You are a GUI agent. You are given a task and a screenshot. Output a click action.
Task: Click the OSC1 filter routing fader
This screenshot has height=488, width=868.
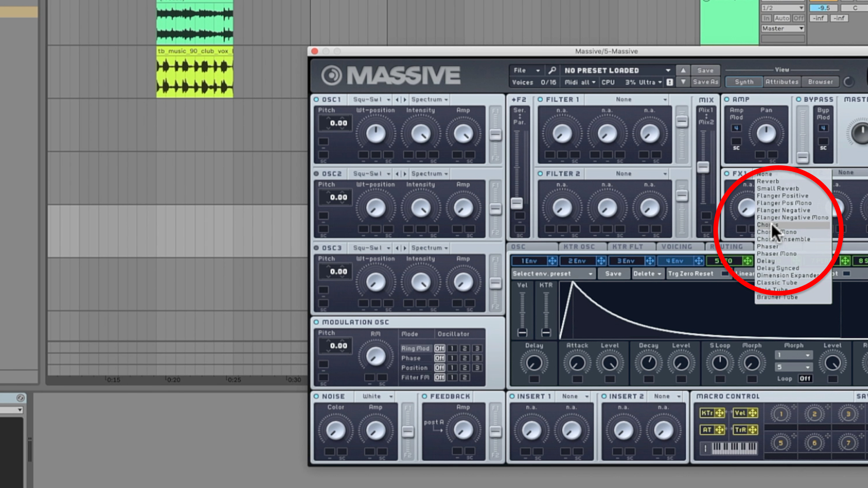(x=495, y=135)
